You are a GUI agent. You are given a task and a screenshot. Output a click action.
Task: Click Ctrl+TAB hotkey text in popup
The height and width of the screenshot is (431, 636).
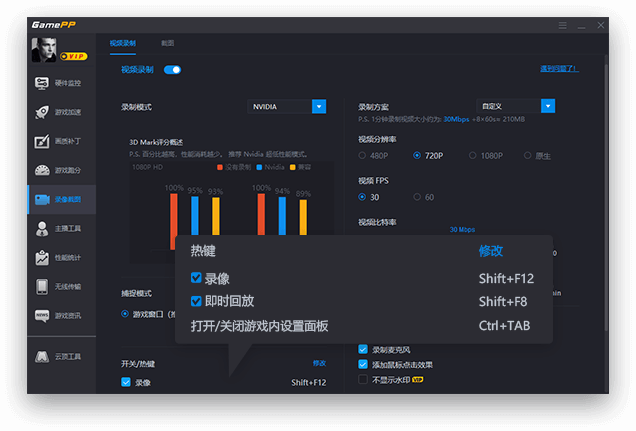[504, 326]
